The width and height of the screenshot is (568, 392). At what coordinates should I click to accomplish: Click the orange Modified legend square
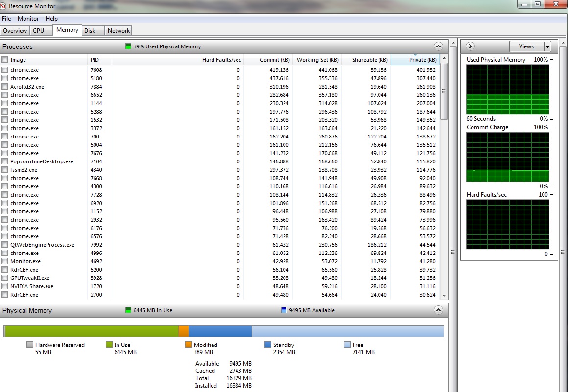[x=189, y=345]
